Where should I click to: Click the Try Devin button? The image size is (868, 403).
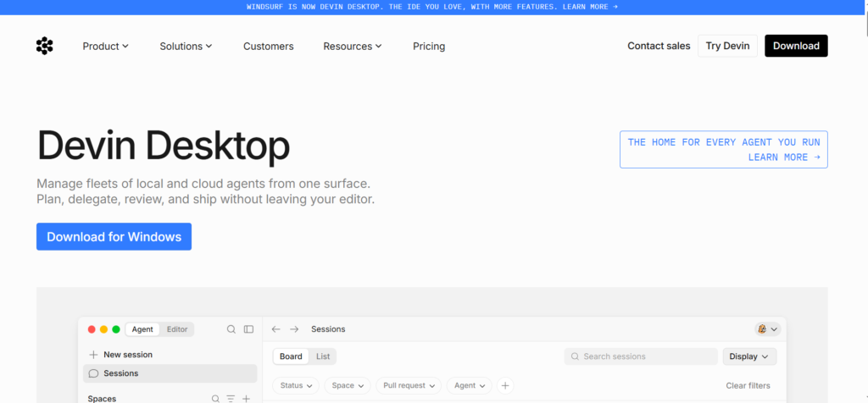coord(727,46)
